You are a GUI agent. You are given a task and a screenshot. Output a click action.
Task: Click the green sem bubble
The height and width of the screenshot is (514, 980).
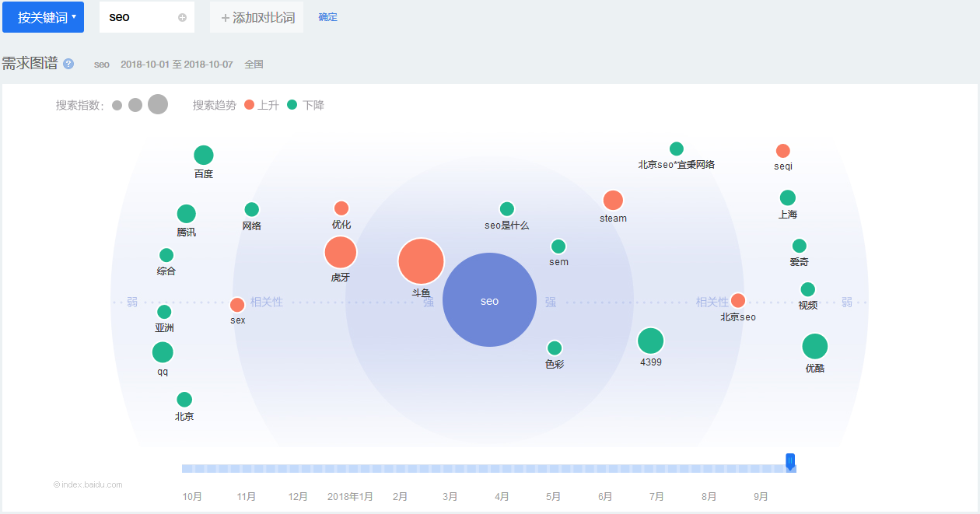(x=558, y=247)
